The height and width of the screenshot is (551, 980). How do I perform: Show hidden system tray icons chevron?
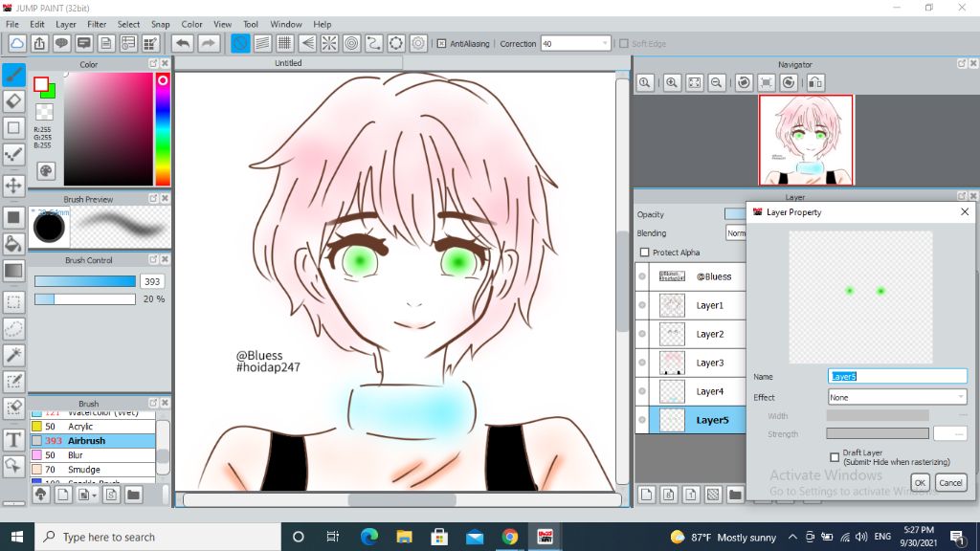click(x=792, y=537)
